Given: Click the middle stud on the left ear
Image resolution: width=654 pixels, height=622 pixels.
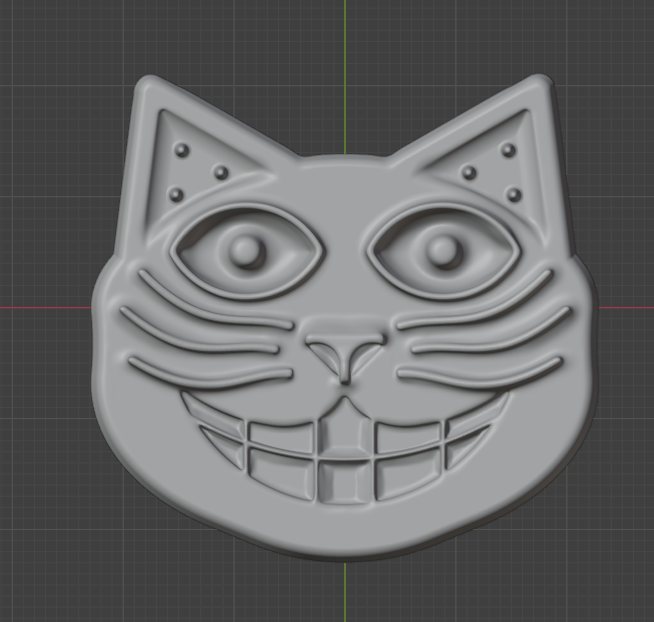Looking at the screenshot, I should 221,172.
